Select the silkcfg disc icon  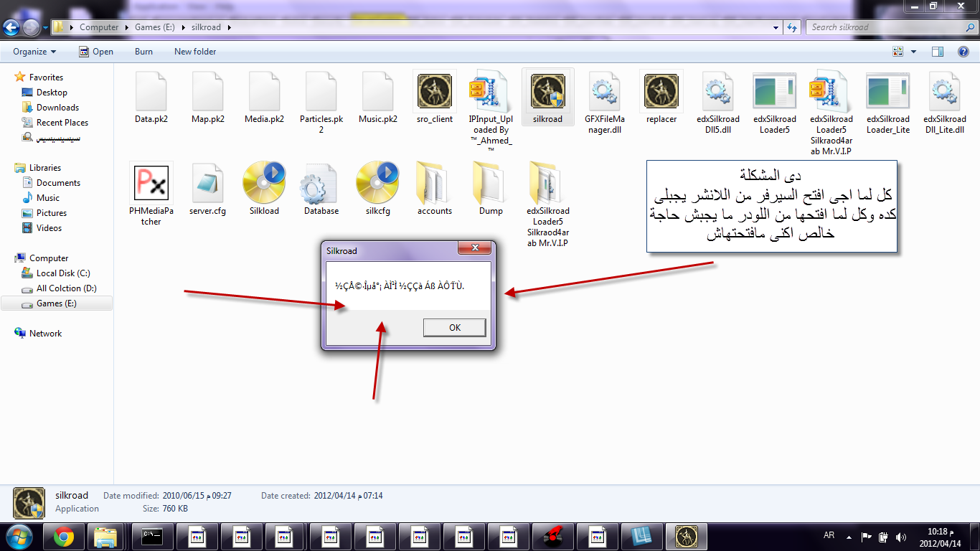point(378,182)
